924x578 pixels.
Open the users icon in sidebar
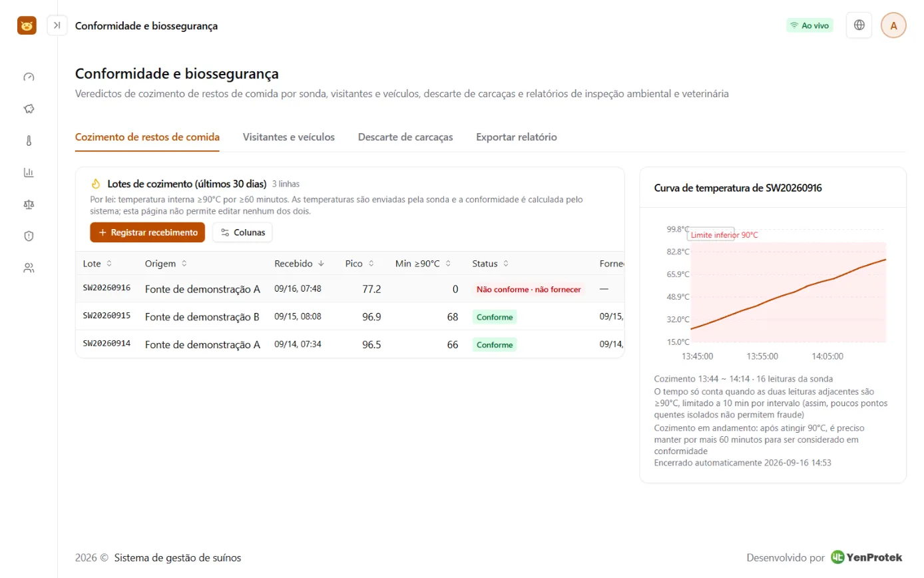coord(29,268)
